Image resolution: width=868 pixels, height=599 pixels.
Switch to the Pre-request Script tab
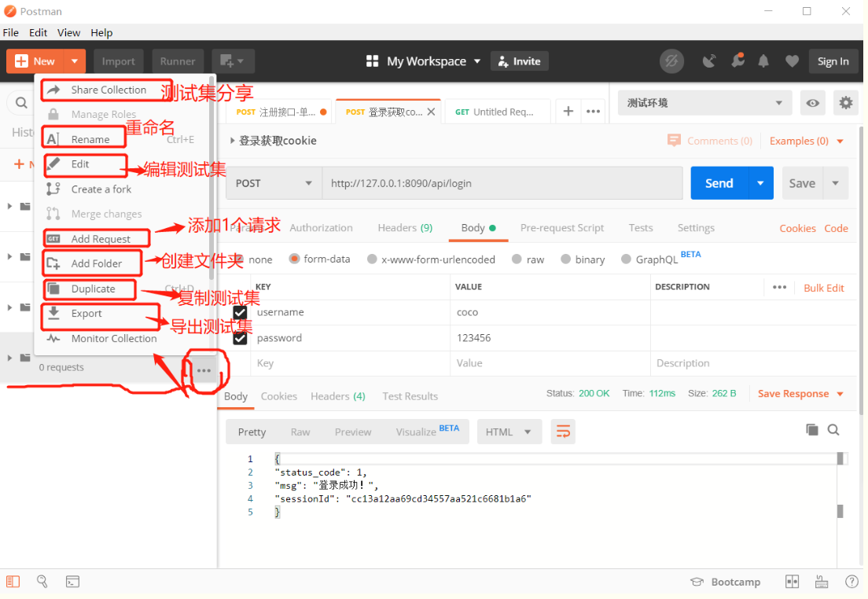562,227
